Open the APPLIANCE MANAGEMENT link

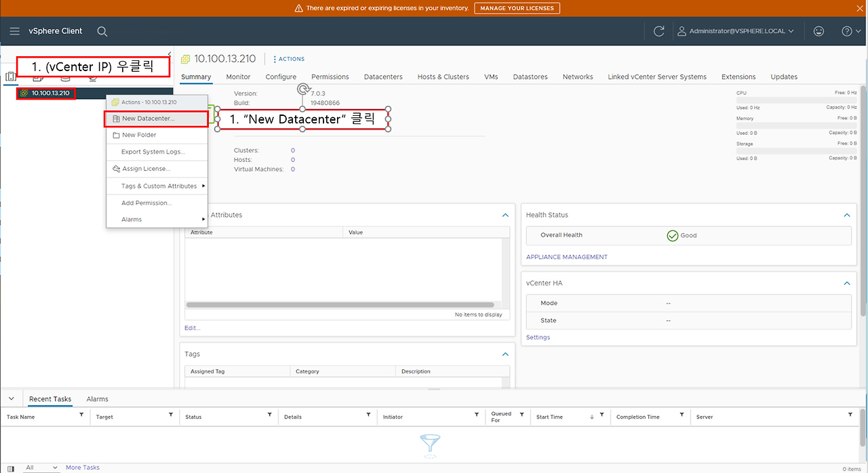click(x=567, y=257)
